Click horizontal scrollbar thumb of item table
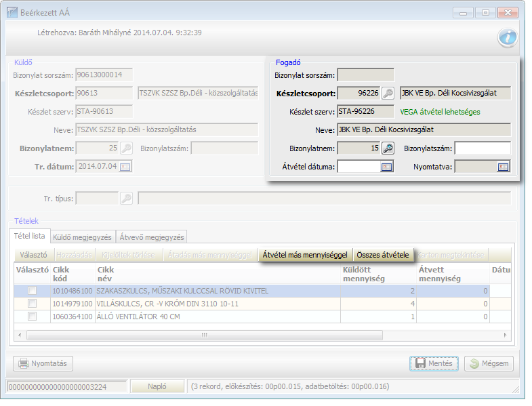This screenshot has height=406, width=532. pos(205,335)
